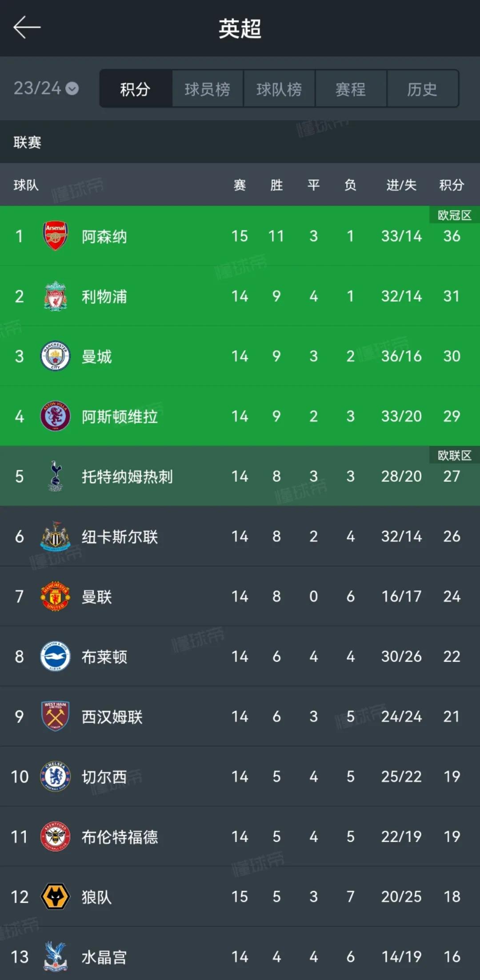480x980 pixels.
Task: Tap the Tottenham Hotspur cockerel logo
Action: coord(55,476)
